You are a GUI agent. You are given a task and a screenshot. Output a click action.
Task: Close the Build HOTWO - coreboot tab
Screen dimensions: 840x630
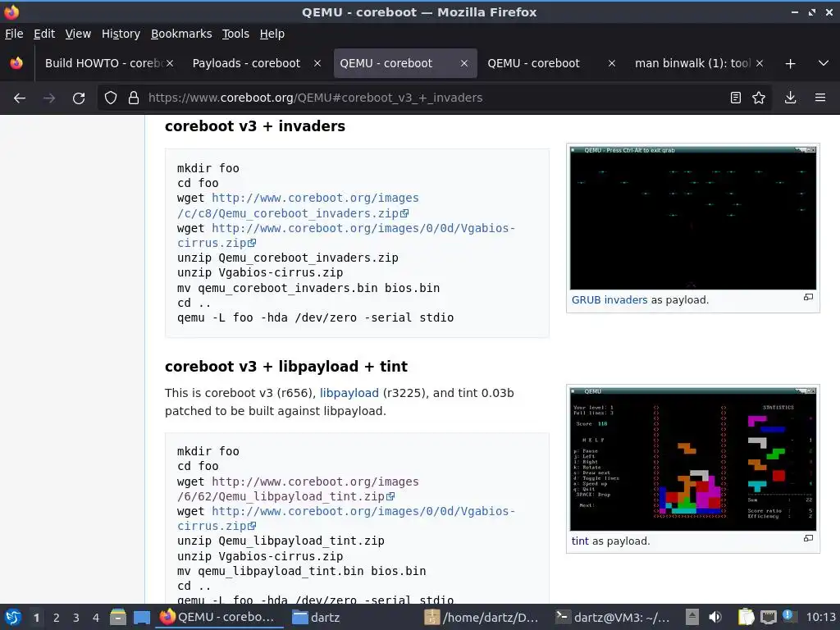point(170,63)
